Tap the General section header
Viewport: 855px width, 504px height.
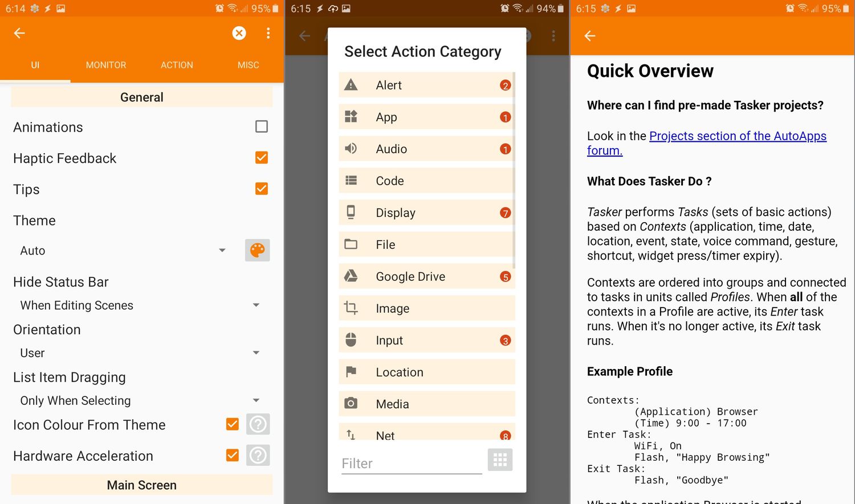[142, 97]
